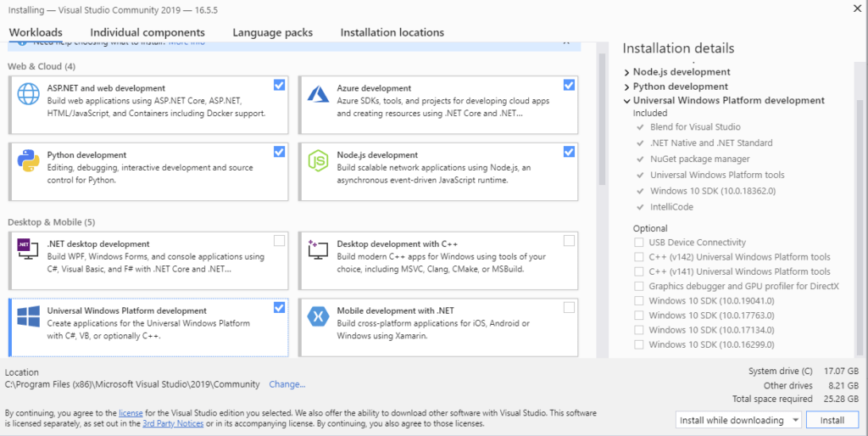The height and width of the screenshot is (436, 868).
Task: Click the Python development snake icon
Action: [29, 160]
